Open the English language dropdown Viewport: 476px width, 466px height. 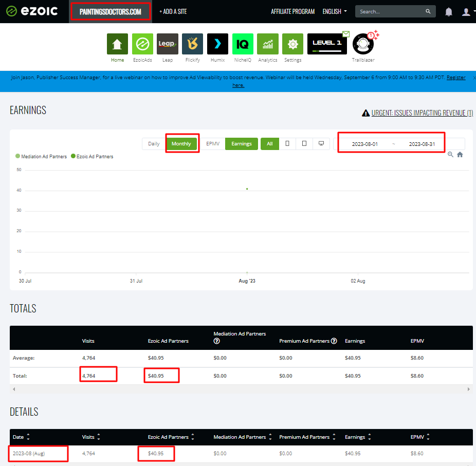coord(335,11)
